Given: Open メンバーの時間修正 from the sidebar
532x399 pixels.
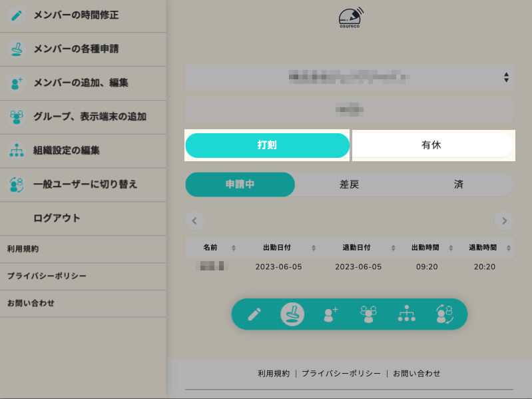Looking at the screenshot, I should click(x=76, y=15).
